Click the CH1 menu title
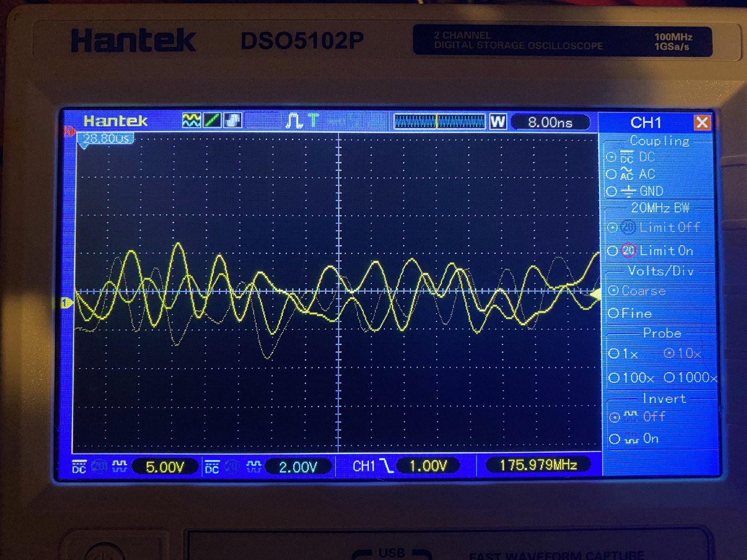Image resolution: width=747 pixels, height=560 pixels. (646, 123)
